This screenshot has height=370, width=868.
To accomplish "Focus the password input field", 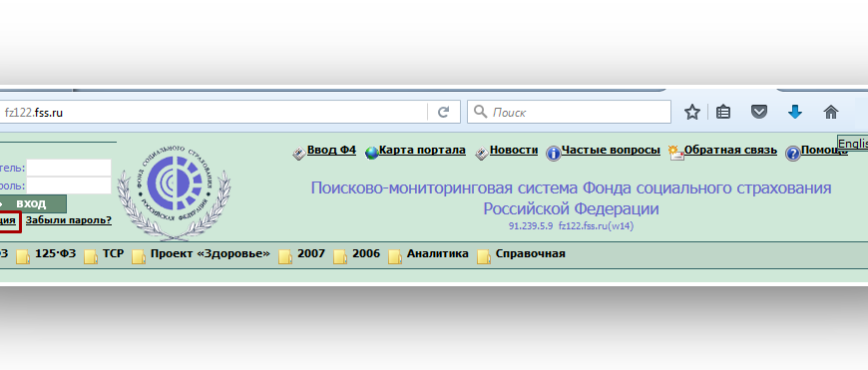I will 69,185.
